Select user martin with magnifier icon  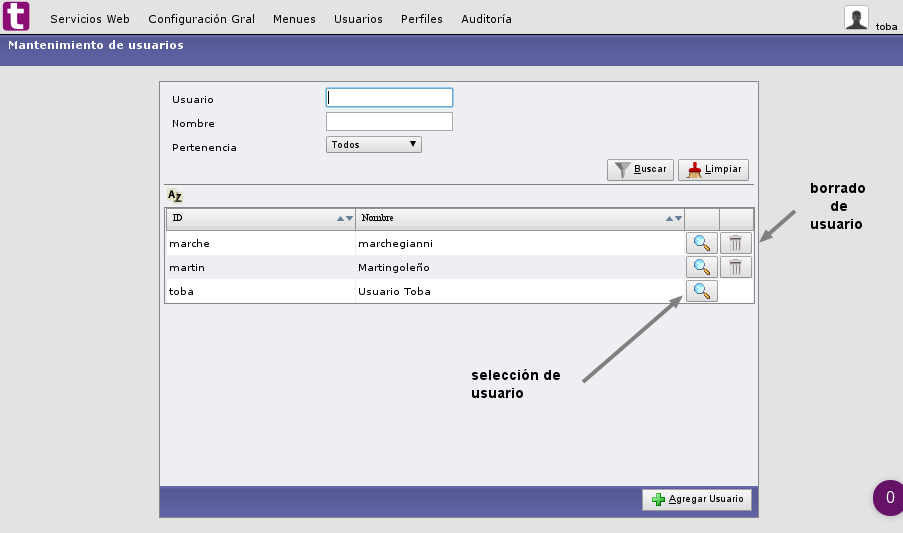tap(701, 267)
